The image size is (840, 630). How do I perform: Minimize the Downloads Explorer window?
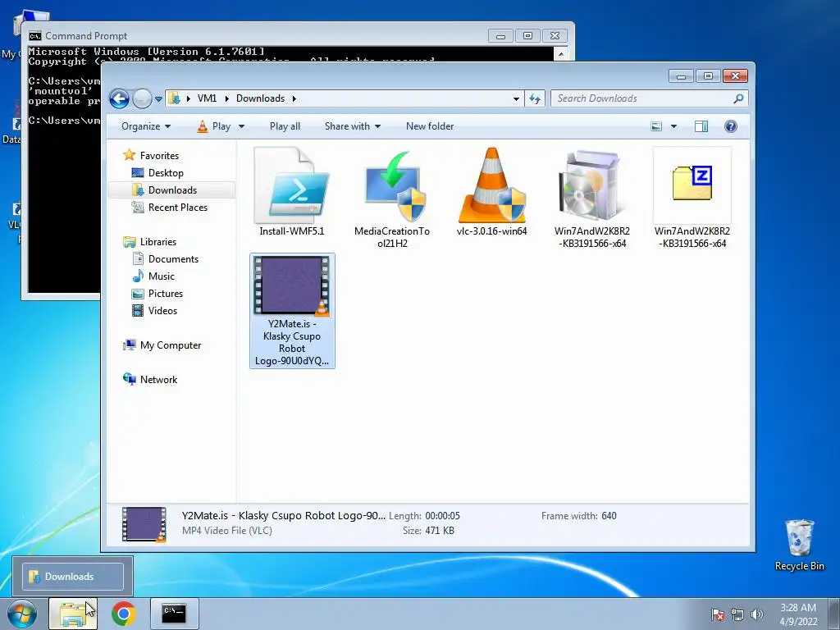(x=681, y=76)
